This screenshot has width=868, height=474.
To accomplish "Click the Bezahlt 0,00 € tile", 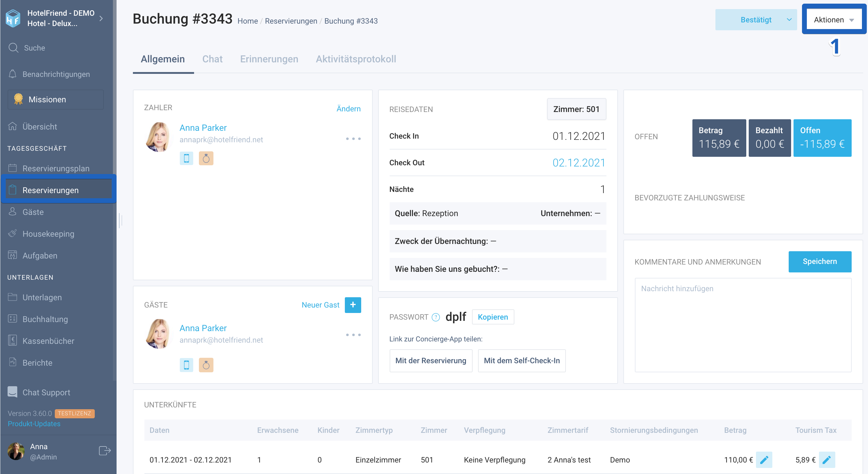I will pyautogui.click(x=769, y=138).
